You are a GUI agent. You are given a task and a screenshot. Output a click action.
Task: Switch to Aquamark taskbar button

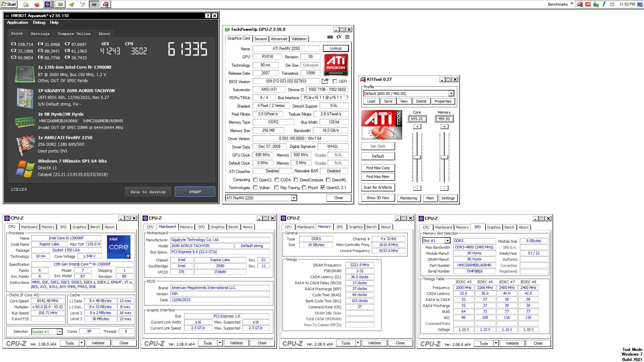pyautogui.click(x=94, y=4)
